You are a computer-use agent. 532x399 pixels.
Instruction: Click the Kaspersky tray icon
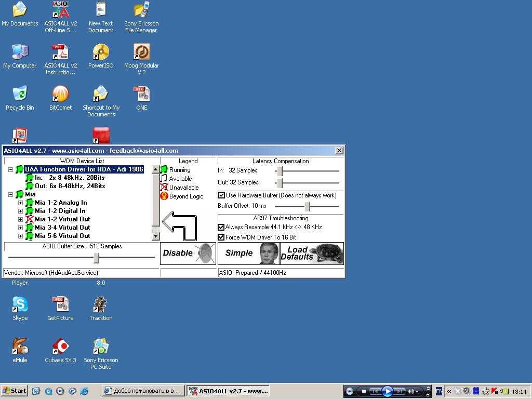[x=495, y=391]
